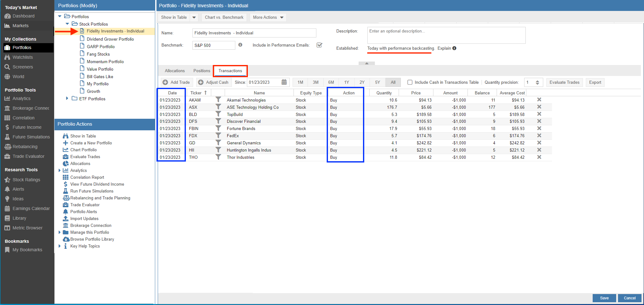Click the Save button

click(604, 298)
